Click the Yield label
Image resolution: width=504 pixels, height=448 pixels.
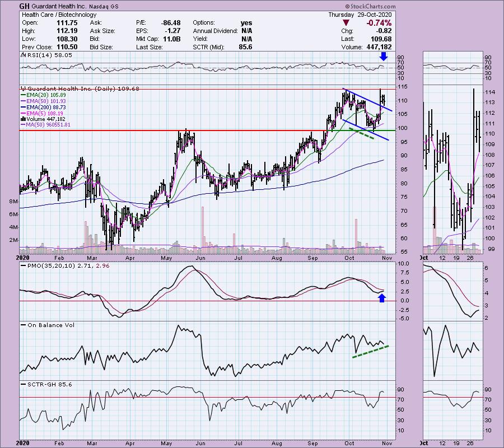click(x=200, y=39)
